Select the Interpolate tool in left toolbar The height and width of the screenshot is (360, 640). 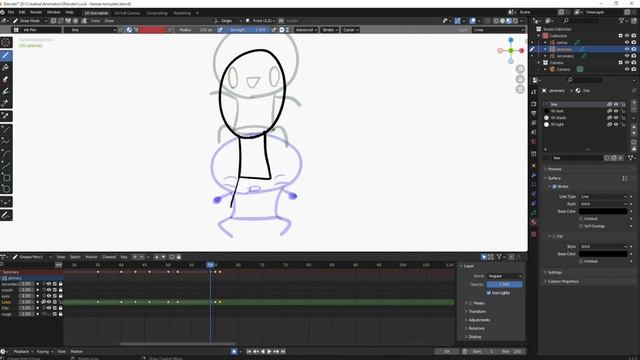pos(6,202)
